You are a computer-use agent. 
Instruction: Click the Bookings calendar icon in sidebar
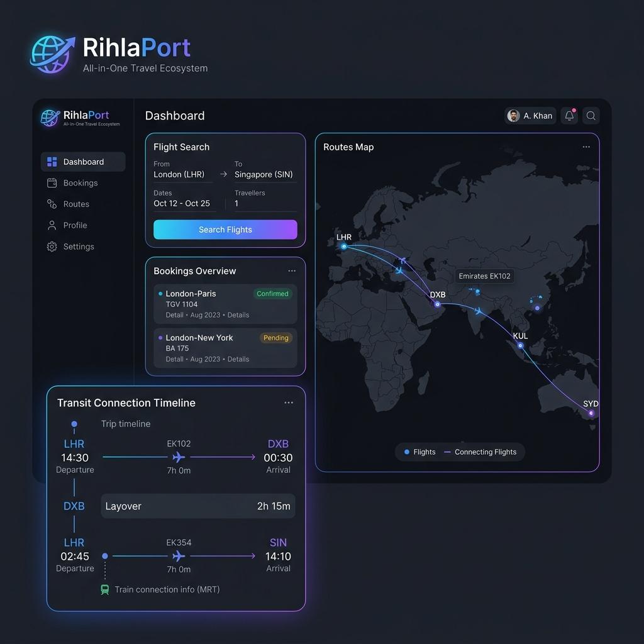pos(52,183)
